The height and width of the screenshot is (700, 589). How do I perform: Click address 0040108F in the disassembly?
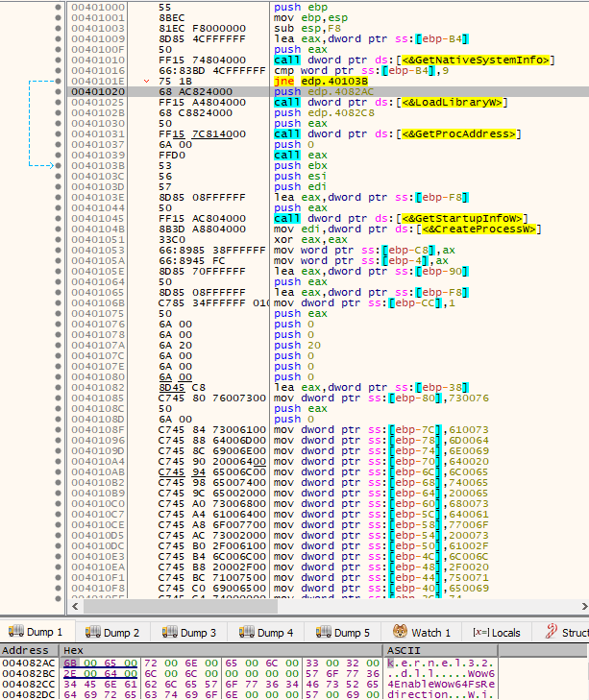(98, 429)
